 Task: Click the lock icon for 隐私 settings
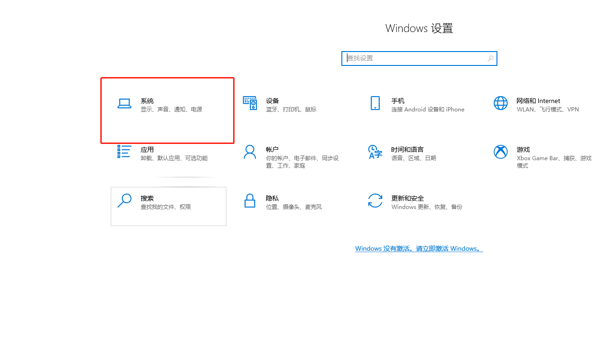250,201
